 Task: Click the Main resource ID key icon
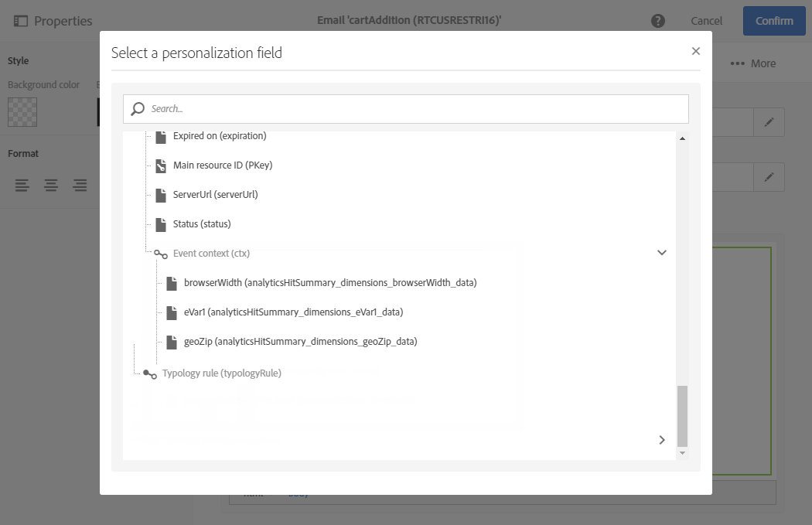click(x=161, y=165)
